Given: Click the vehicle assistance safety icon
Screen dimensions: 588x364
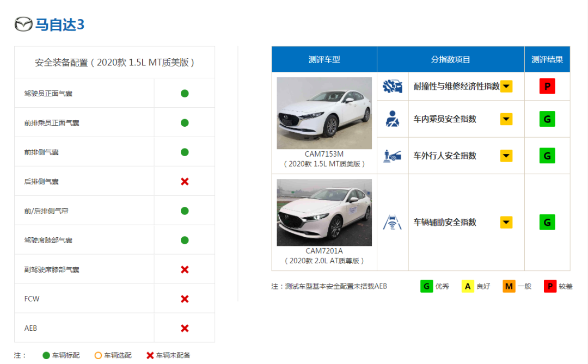Looking at the screenshot, I should click(392, 222).
